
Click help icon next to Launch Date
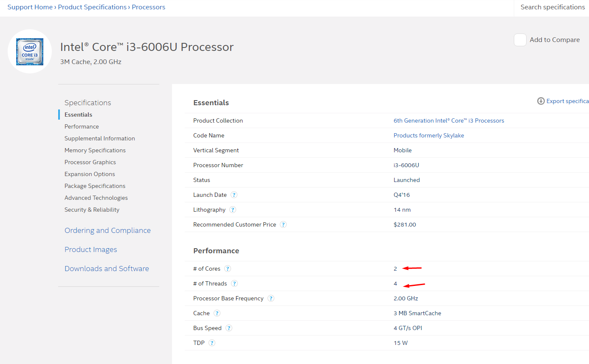[x=234, y=195]
